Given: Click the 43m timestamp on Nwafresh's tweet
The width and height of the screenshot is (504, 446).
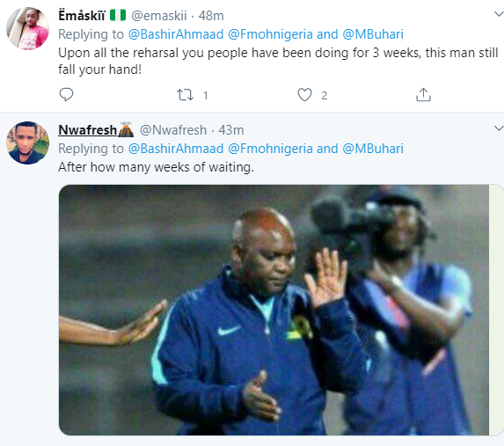Looking at the screenshot, I should 231,130.
